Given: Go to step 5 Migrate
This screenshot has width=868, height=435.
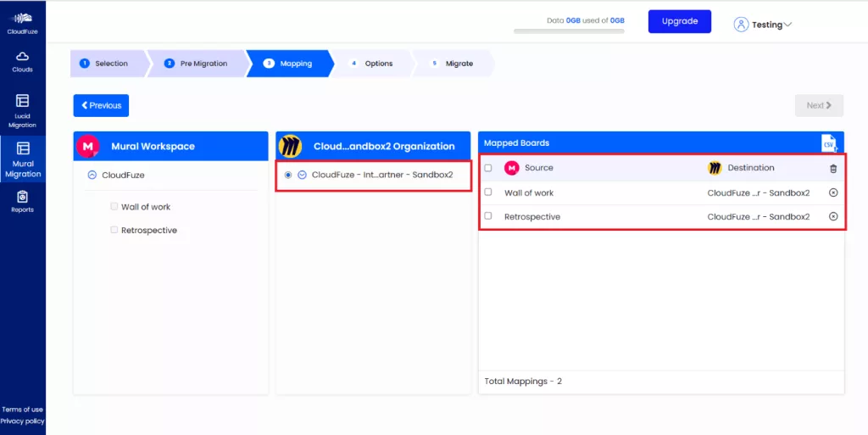Looking at the screenshot, I should click(x=454, y=64).
